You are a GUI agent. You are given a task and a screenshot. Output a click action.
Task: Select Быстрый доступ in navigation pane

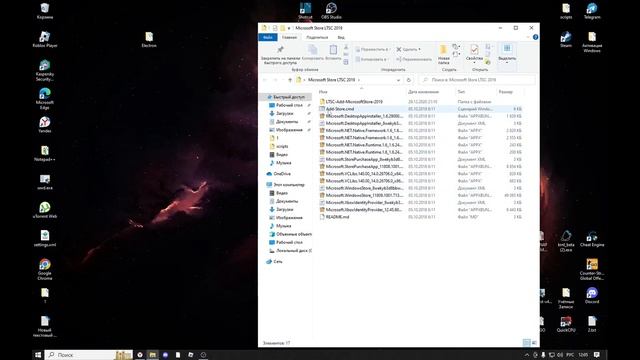286,97
